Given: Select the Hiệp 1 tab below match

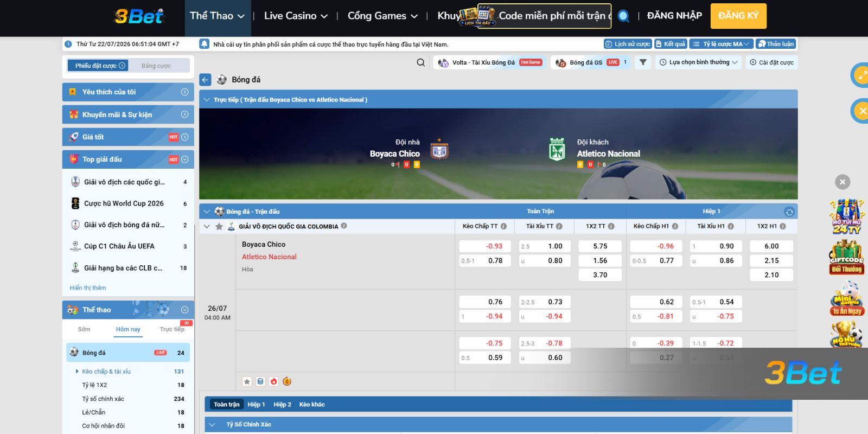Looking at the screenshot, I should click(x=256, y=404).
